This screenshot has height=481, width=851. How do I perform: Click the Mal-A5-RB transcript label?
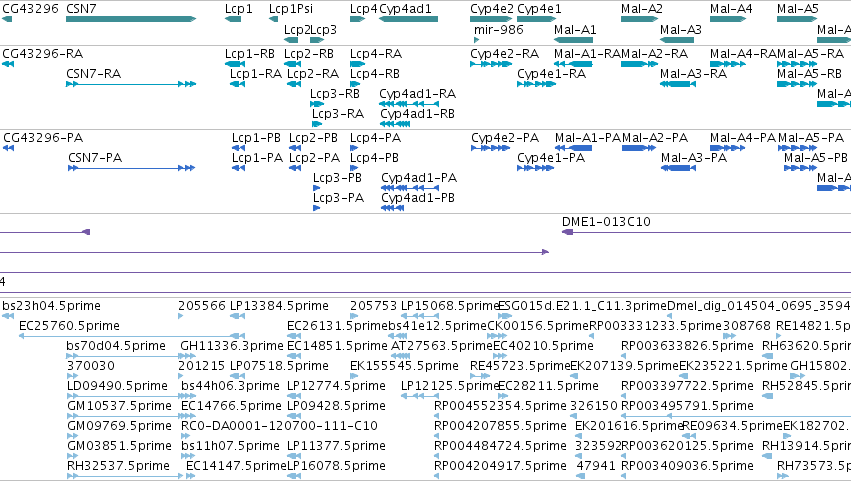coord(809,74)
